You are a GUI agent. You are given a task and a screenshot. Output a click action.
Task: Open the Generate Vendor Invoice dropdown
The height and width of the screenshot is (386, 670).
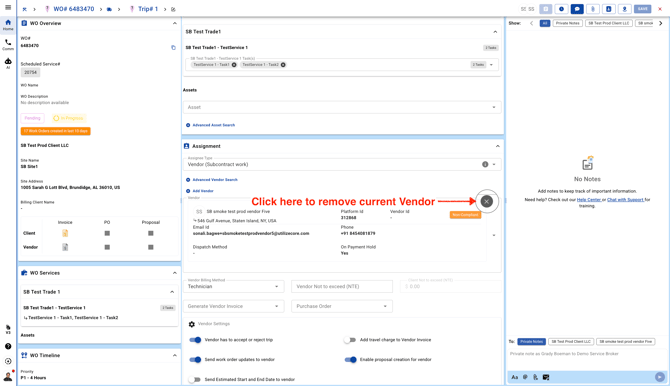[234, 306]
